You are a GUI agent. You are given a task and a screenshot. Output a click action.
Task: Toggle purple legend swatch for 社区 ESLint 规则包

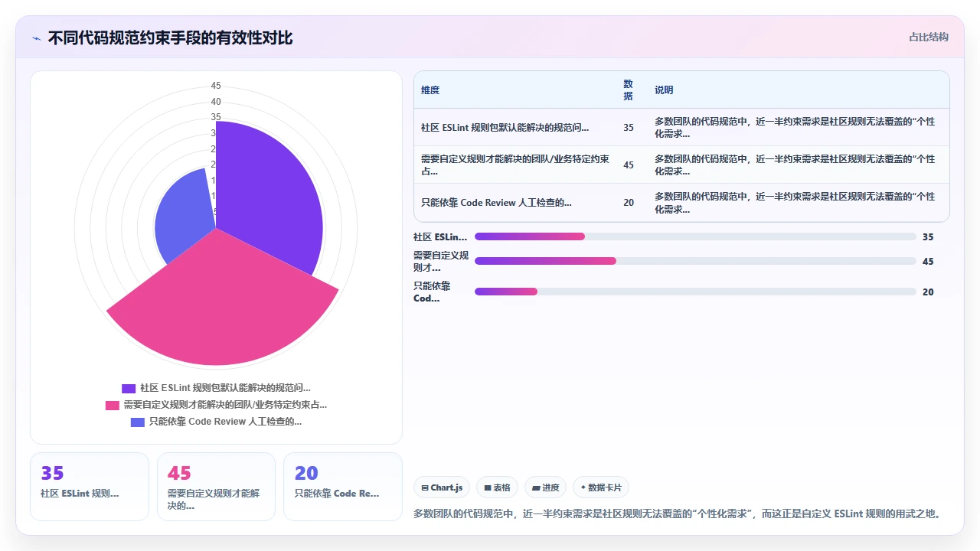(129, 389)
